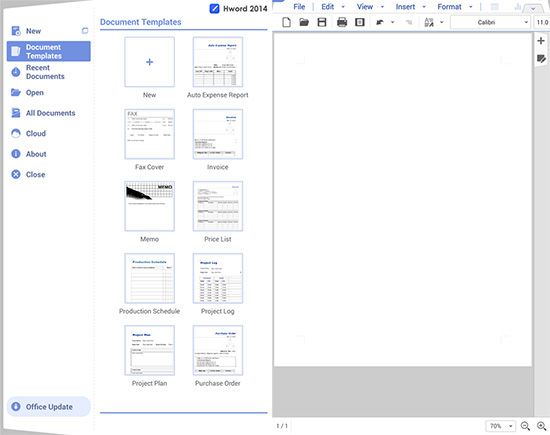This screenshot has height=435, width=550.
Task: Expand the ribbon collapse chevron at top right
Action: point(533,8)
